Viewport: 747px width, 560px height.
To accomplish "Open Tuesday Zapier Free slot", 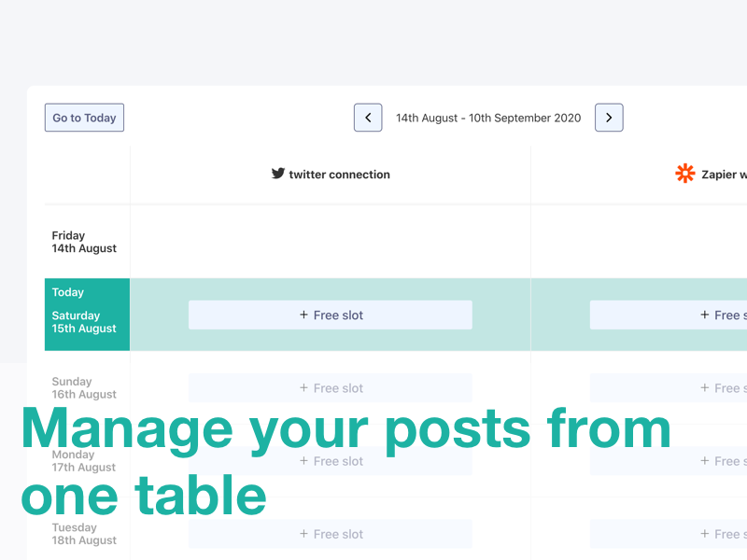I will pyautogui.click(x=669, y=534).
